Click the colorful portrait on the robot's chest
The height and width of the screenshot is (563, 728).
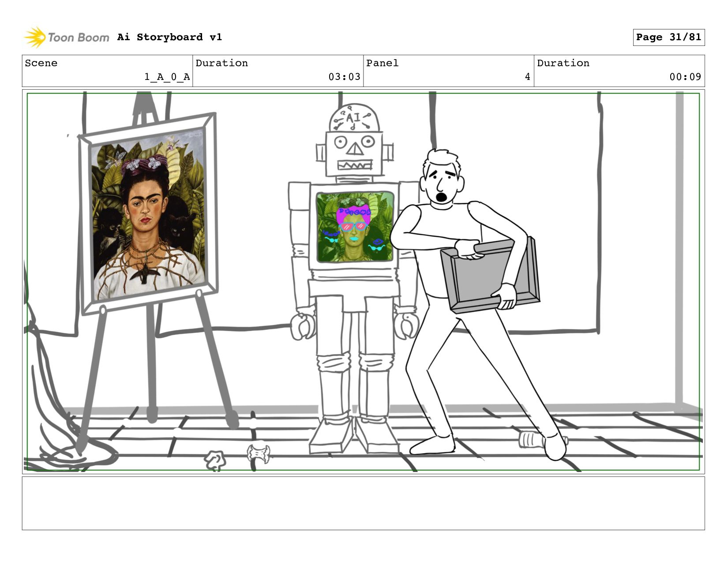click(355, 227)
